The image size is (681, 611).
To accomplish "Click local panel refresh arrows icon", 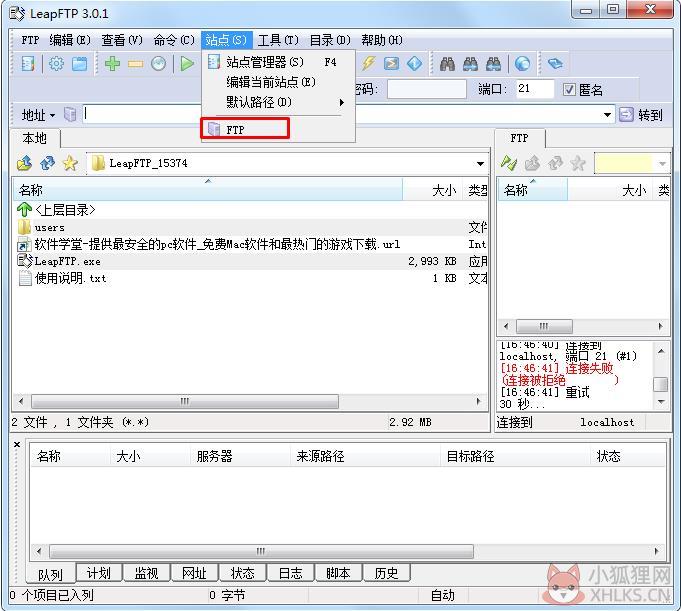I will click(47, 163).
